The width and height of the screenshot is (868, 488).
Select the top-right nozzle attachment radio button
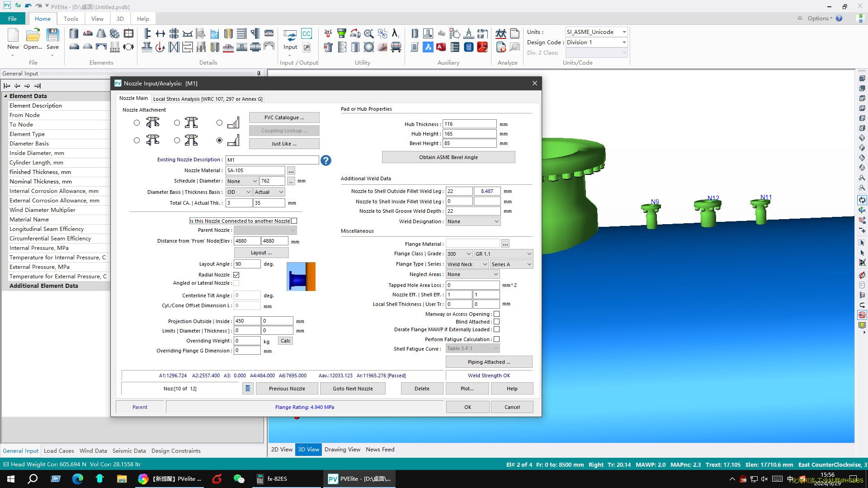[219, 123]
